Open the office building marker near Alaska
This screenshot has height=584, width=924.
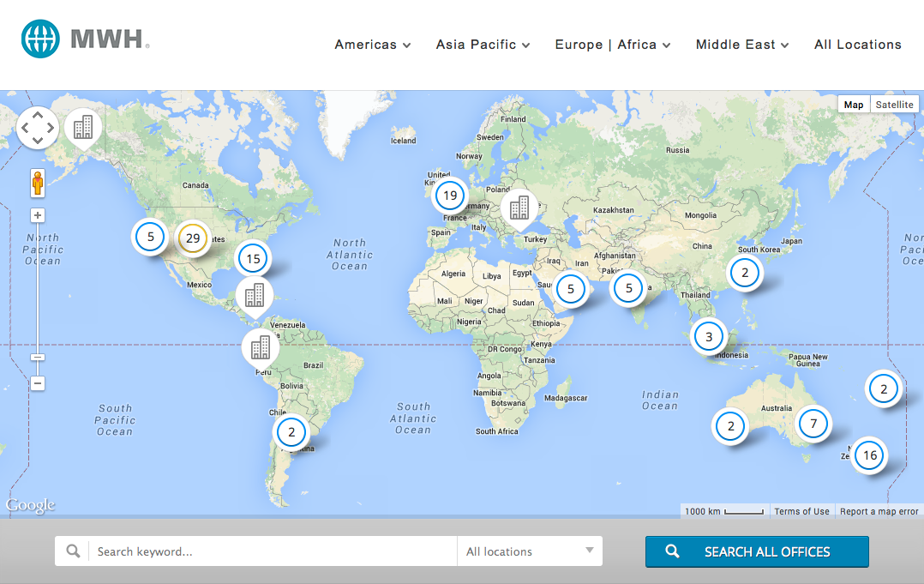tap(83, 128)
